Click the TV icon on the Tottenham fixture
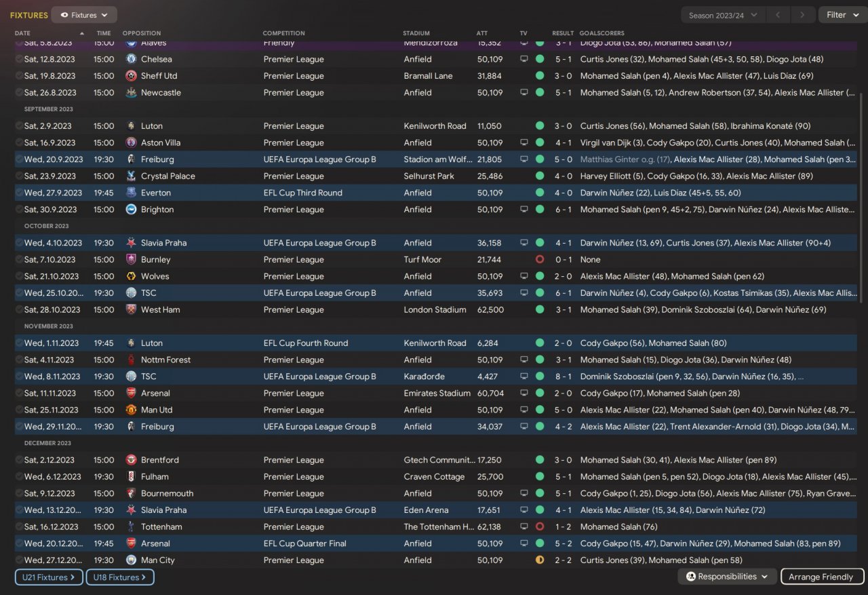The image size is (868, 595). [x=524, y=526]
